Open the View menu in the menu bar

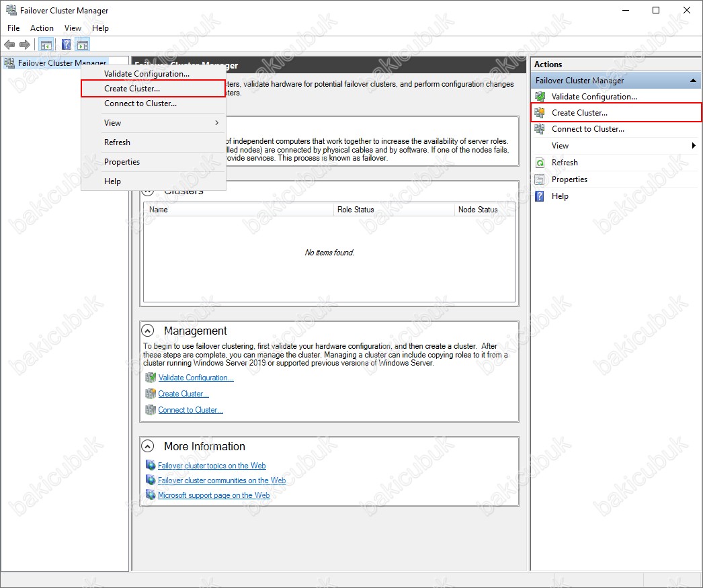pos(73,28)
